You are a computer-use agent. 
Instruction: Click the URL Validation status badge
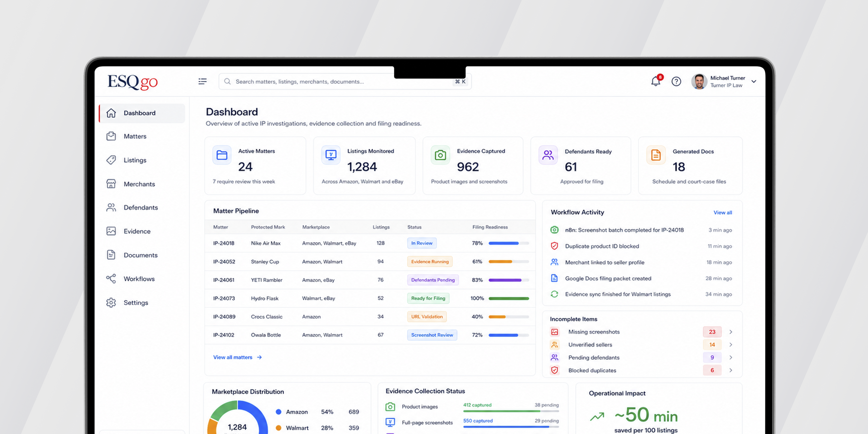click(427, 316)
